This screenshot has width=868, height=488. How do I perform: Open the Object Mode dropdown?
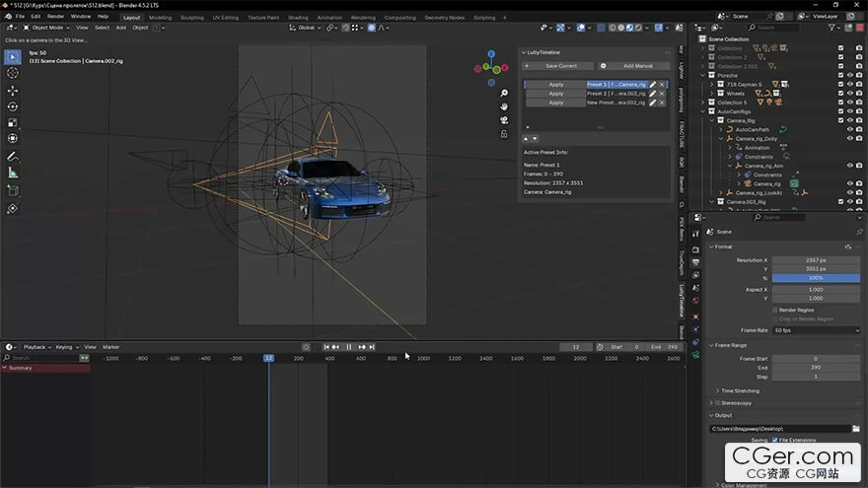click(47, 28)
